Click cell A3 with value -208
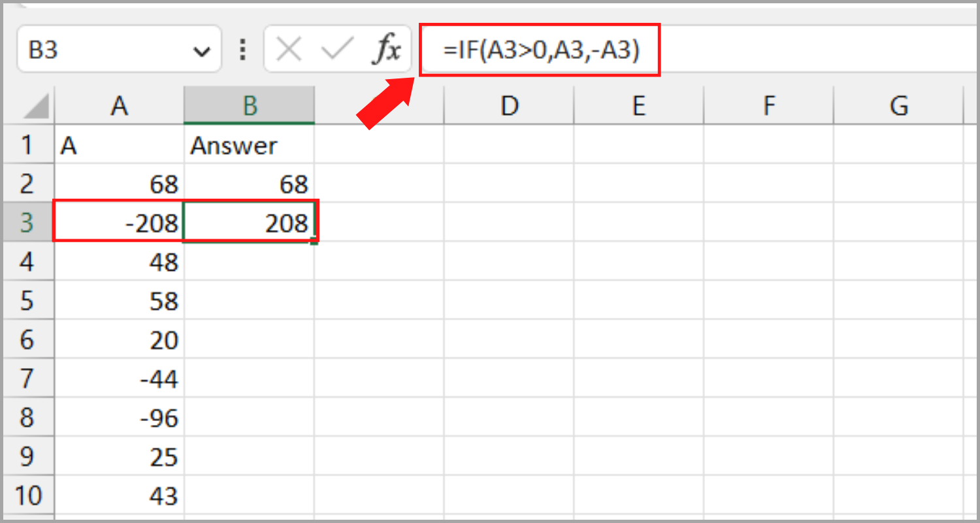Screen dimensions: 980x523 point(119,222)
